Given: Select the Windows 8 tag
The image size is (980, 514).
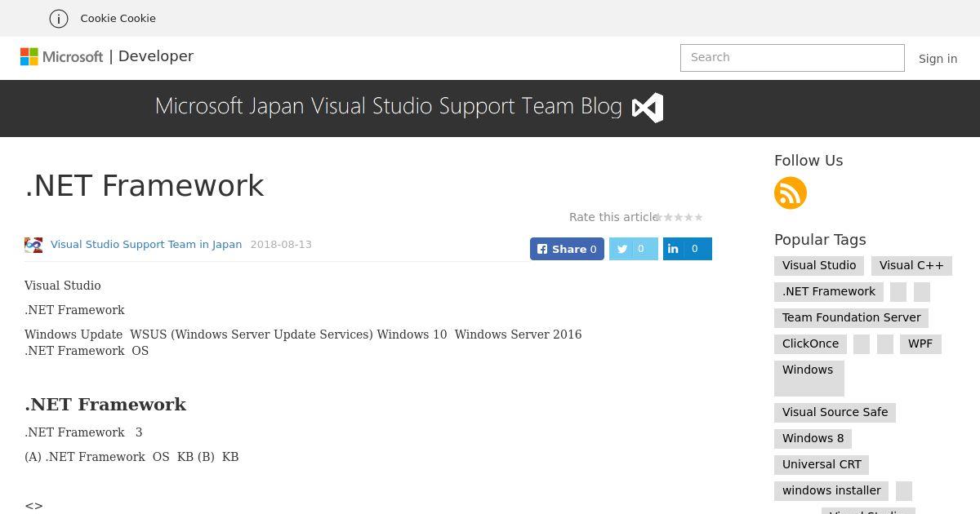Looking at the screenshot, I should [813, 438].
